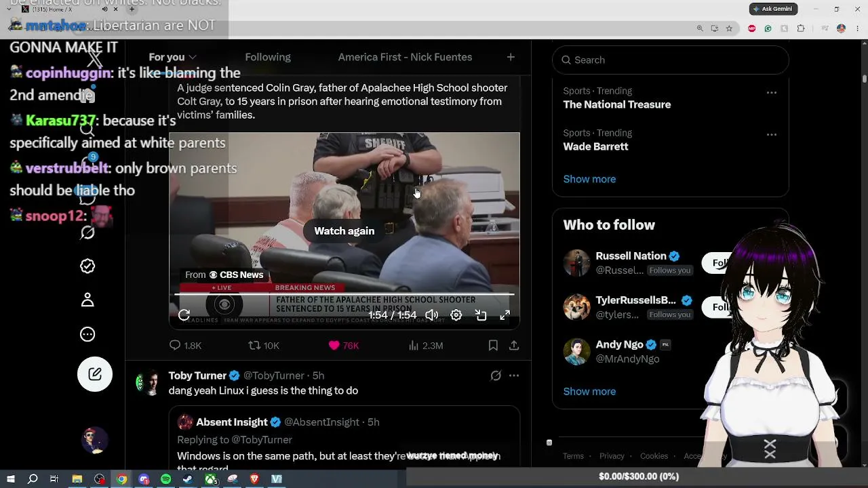Viewport: 868px width, 488px height.
Task: Bookmark the Colin Gray post
Action: pos(493,346)
